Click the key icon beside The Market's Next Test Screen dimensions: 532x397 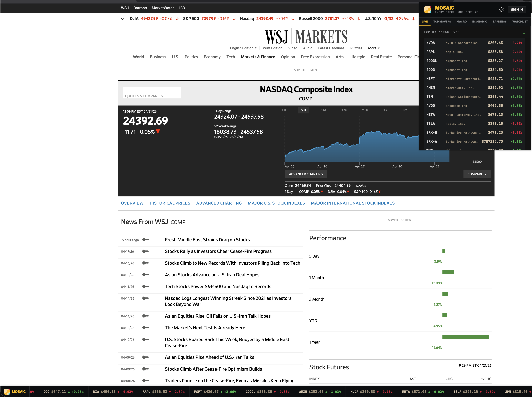pos(146,328)
